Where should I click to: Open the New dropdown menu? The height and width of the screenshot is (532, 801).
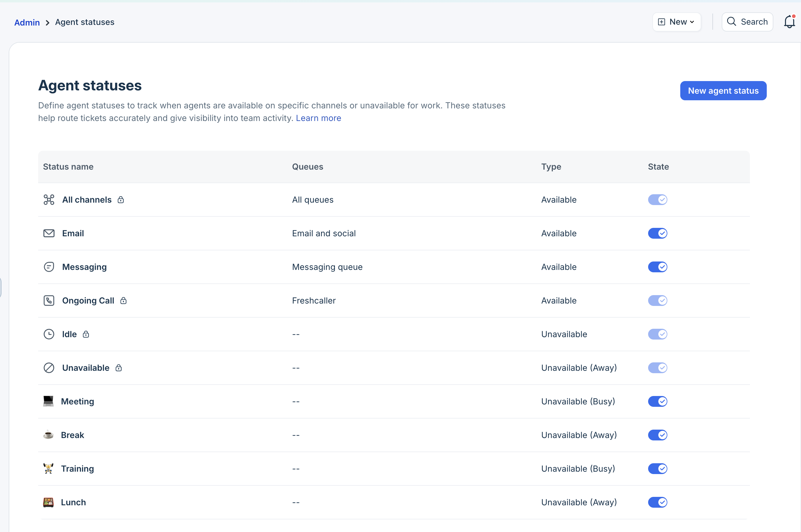click(676, 22)
